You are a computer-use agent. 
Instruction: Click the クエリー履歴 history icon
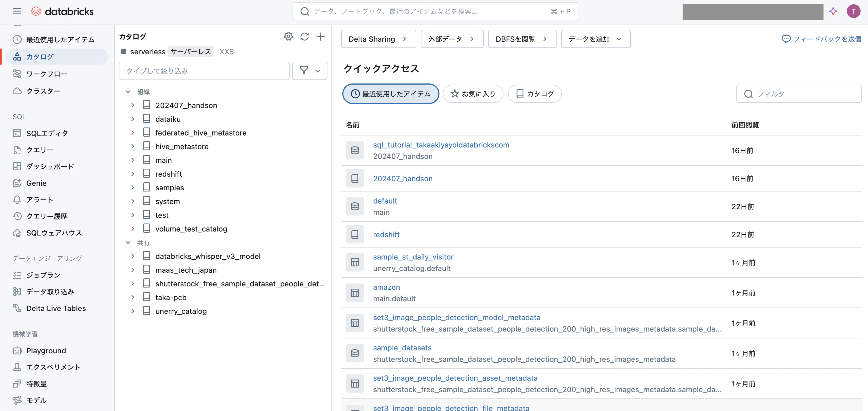tap(17, 216)
